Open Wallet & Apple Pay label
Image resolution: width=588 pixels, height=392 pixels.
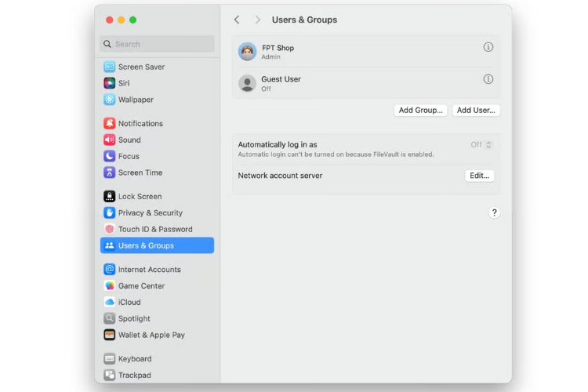click(x=151, y=335)
